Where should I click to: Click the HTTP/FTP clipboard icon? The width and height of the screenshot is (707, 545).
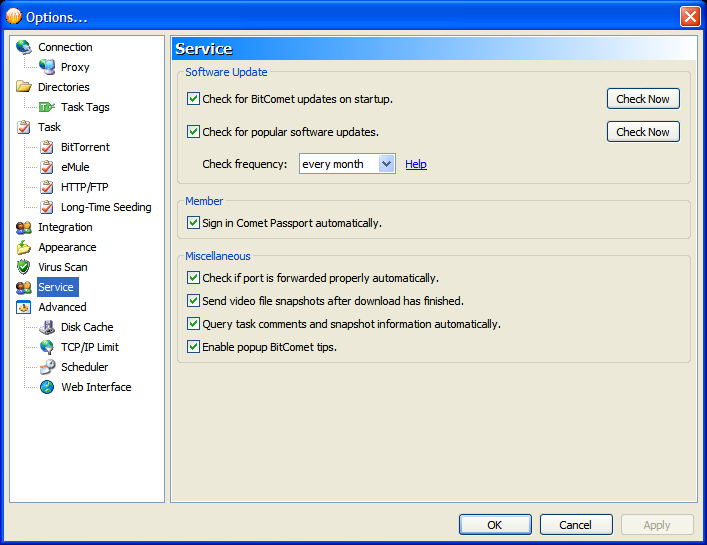coord(47,187)
